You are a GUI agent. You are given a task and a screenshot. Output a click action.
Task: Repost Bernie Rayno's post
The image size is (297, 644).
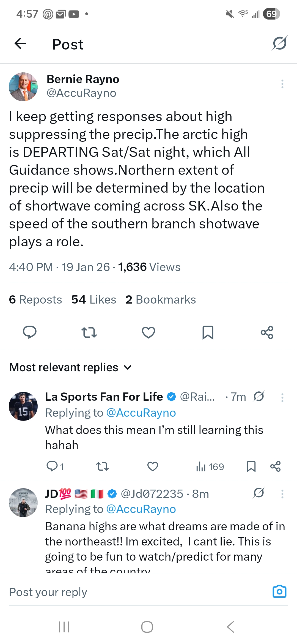point(89,332)
